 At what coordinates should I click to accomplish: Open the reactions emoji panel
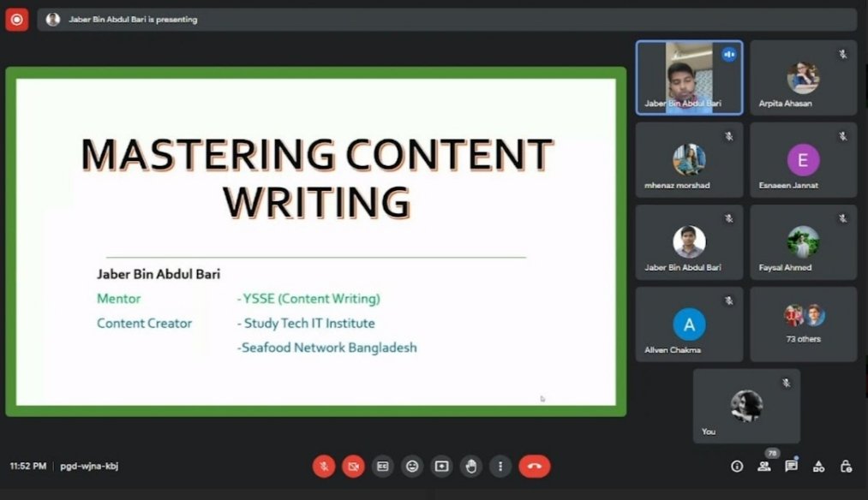click(411, 467)
